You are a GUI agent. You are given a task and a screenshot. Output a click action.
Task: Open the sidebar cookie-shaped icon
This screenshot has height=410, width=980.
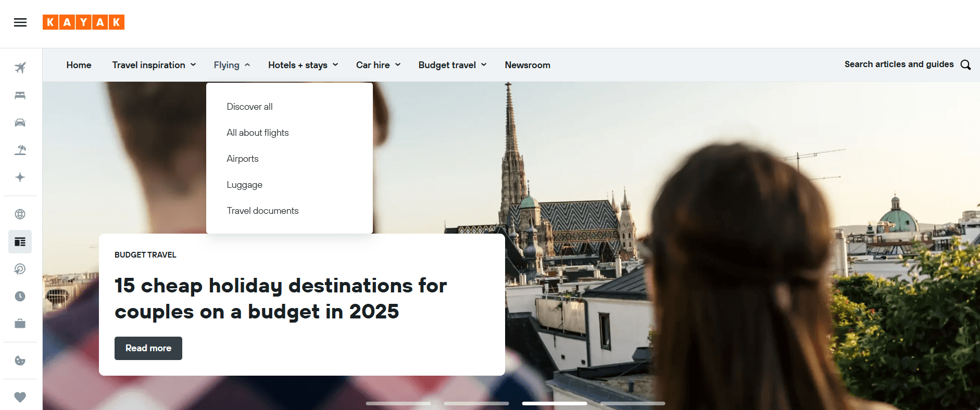click(x=20, y=361)
